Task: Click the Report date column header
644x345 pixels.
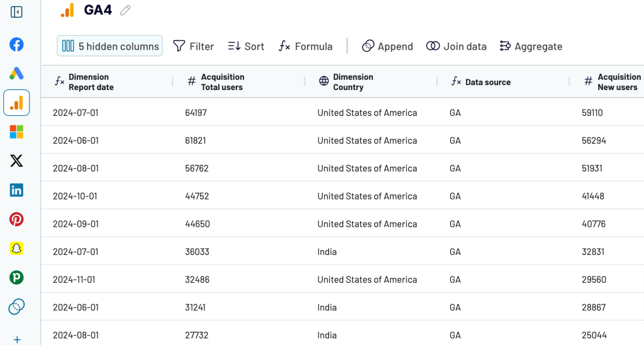Action: coord(91,82)
